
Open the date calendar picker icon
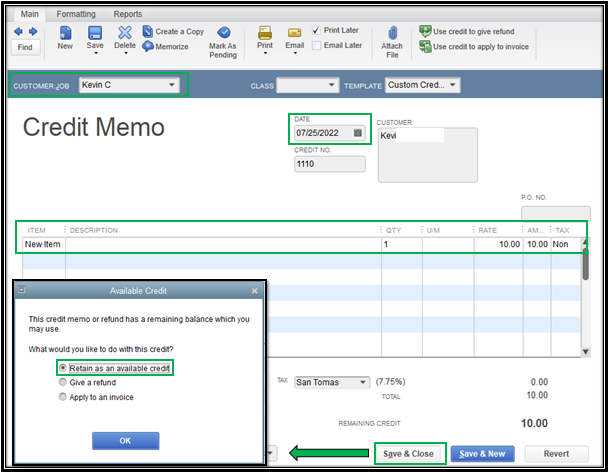point(358,133)
